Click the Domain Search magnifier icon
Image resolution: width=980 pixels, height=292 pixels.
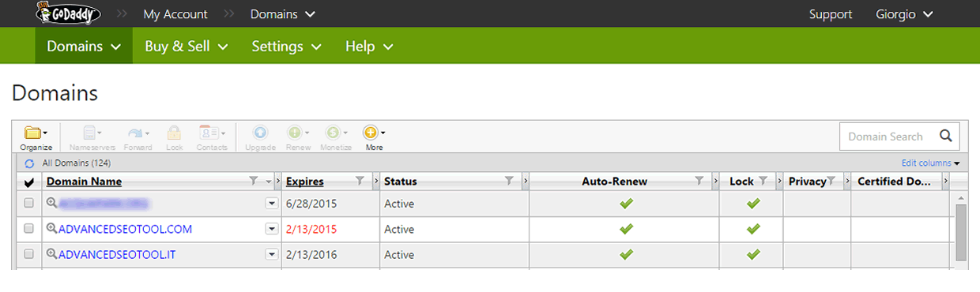tap(945, 136)
